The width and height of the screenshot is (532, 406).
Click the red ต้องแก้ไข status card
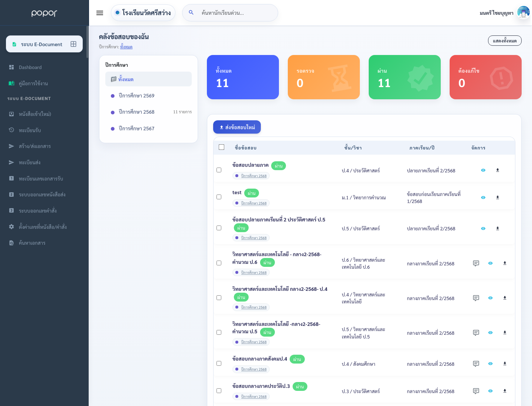tap(485, 77)
